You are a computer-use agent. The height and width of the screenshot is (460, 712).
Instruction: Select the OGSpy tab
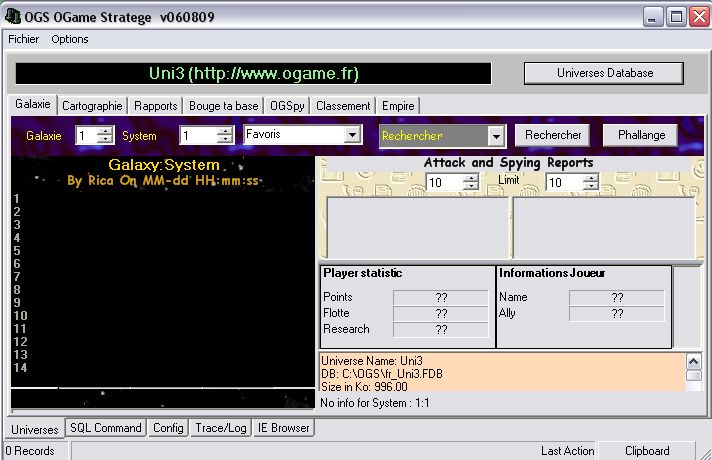pyautogui.click(x=287, y=105)
